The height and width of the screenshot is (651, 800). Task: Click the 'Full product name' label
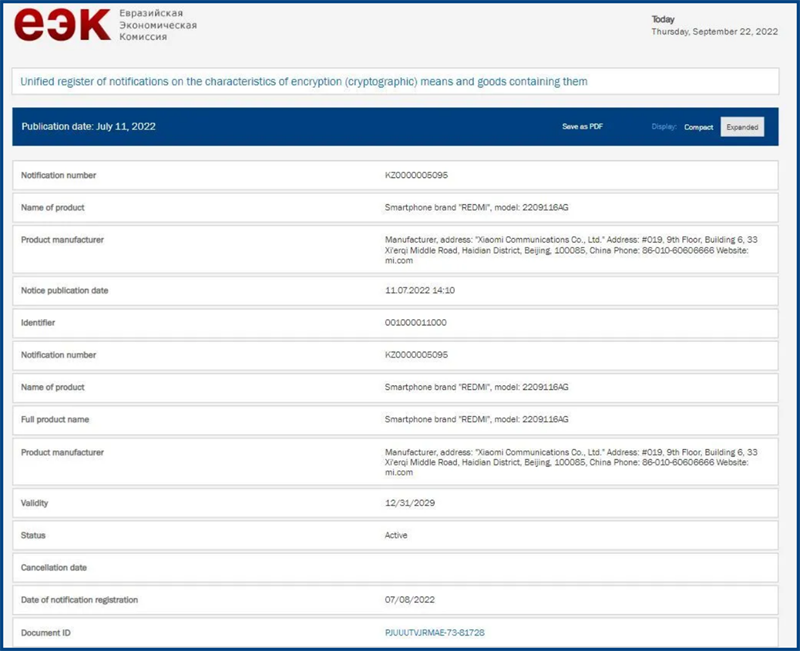click(55, 419)
